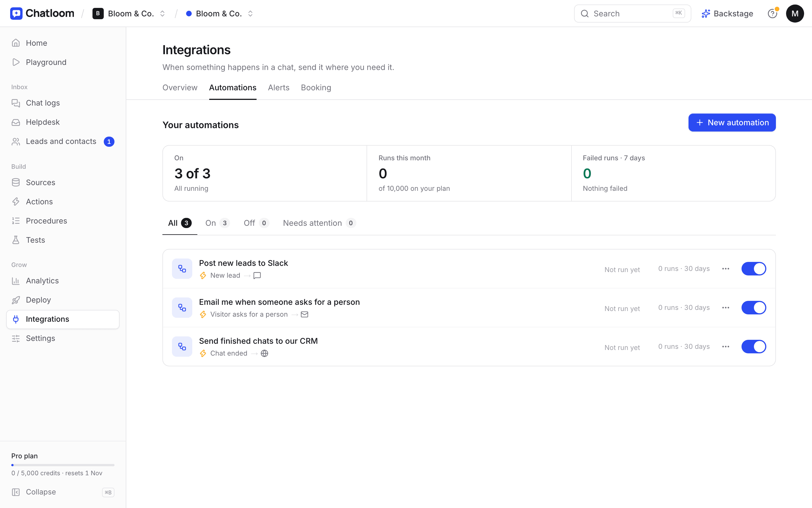Open more options for Send finished chats to CRM
Screen dimensions: 812x508
coord(725,347)
